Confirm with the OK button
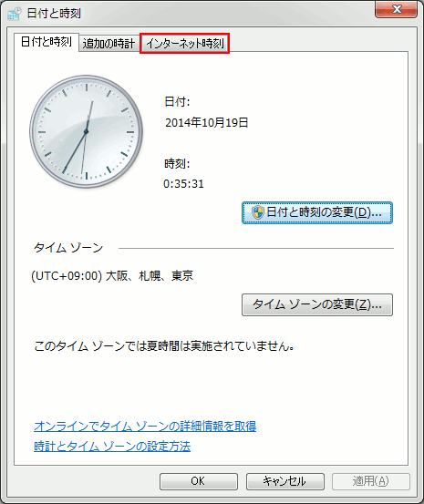 tap(199, 481)
